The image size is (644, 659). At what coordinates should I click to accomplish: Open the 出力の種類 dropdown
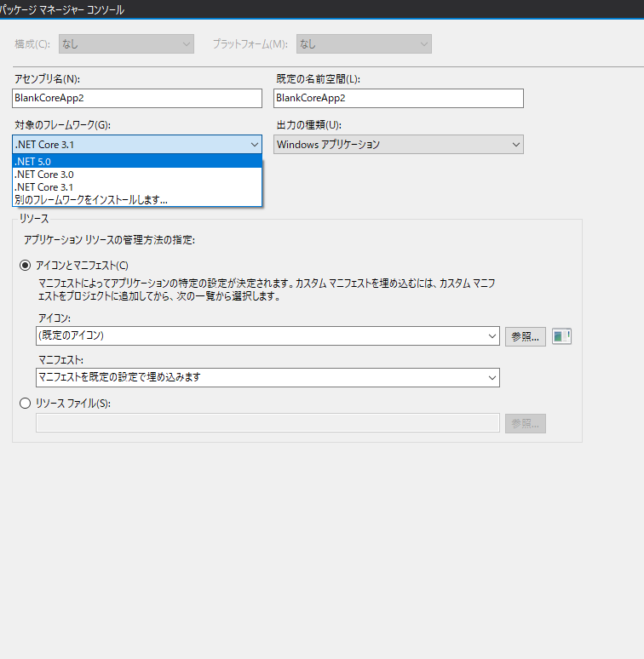coord(398,144)
